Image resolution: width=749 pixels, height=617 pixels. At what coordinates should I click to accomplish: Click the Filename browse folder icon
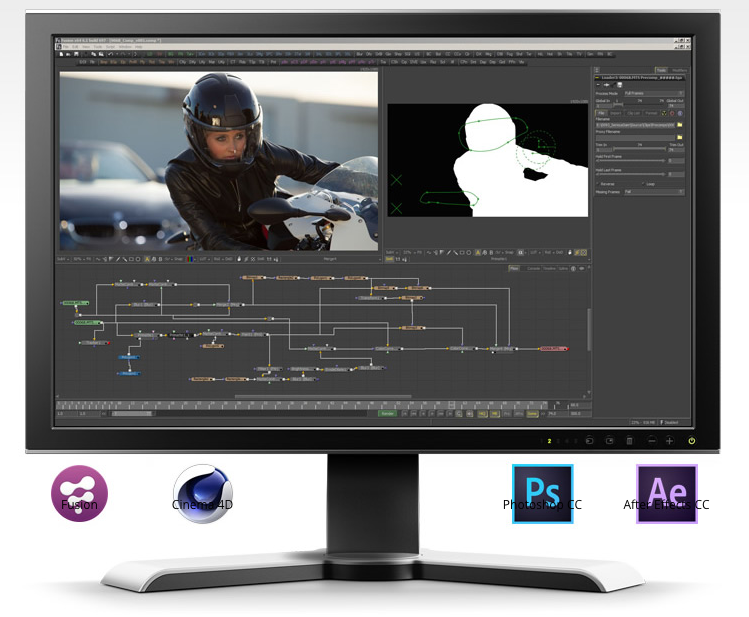tap(680, 125)
